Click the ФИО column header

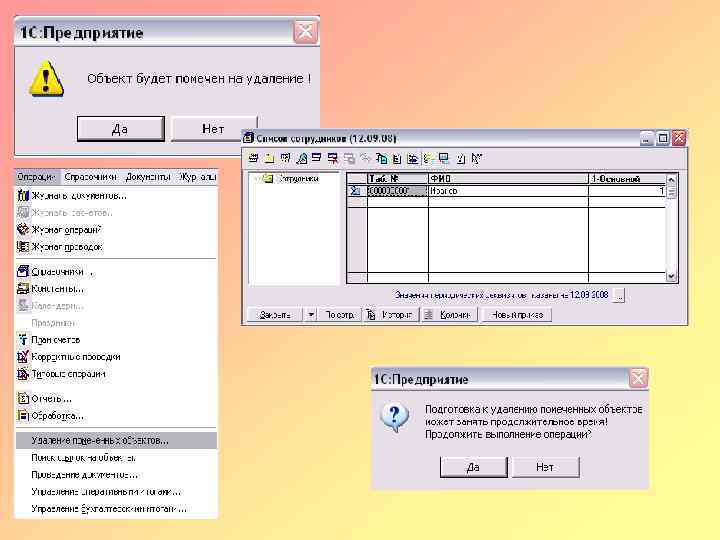(508, 179)
